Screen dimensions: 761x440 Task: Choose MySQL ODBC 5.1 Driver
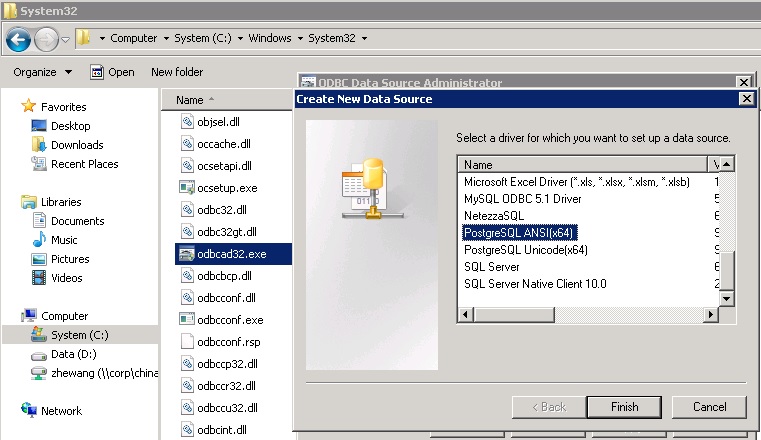coord(522,199)
